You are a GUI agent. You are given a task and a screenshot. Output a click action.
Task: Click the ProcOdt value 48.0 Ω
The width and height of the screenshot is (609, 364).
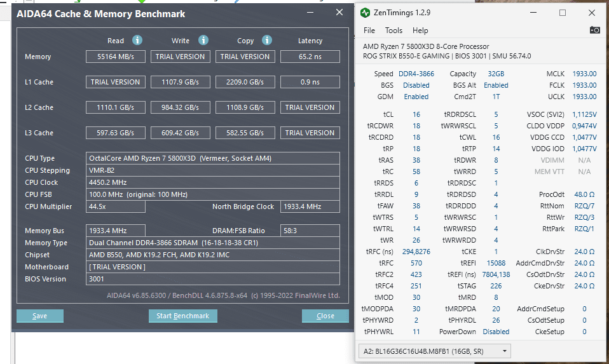(x=584, y=194)
